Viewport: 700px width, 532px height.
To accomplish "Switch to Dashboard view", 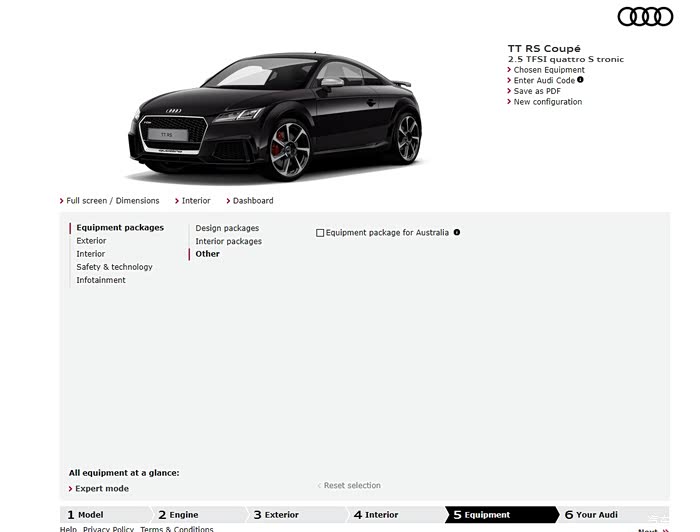I will coord(253,201).
